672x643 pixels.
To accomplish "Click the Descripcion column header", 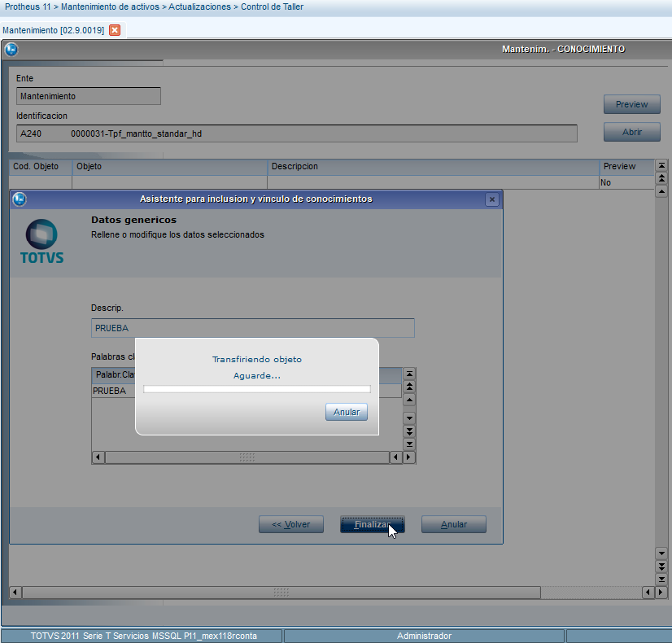I will click(433, 166).
